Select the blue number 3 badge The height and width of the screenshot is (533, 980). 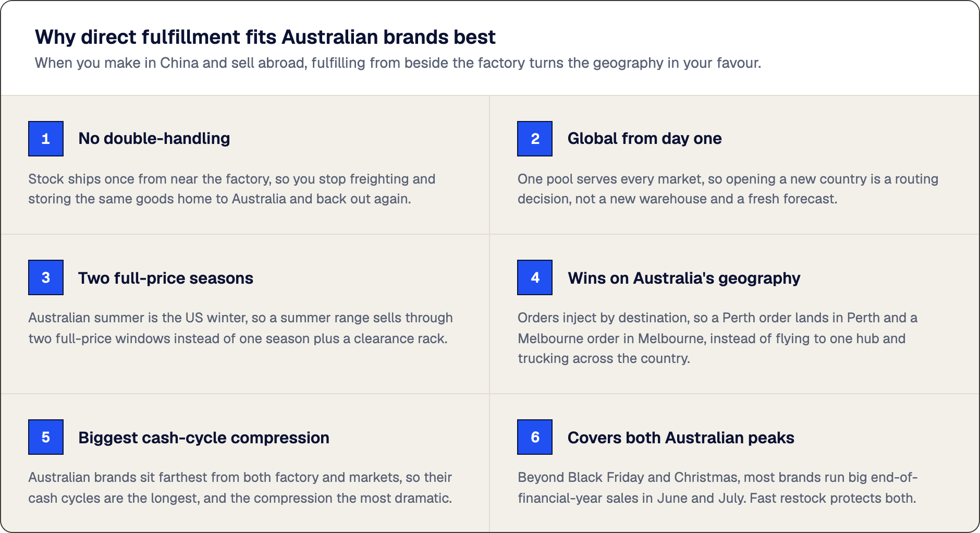click(46, 277)
